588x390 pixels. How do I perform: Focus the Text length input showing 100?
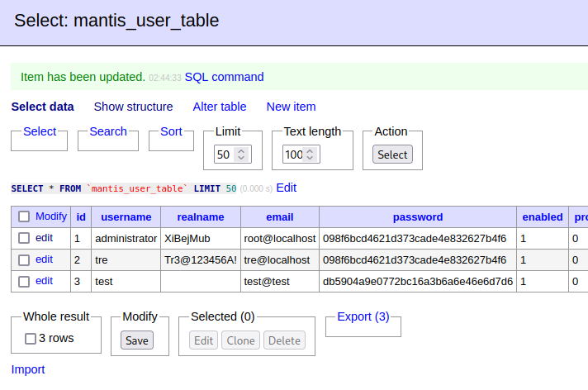[x=301, y=155]
